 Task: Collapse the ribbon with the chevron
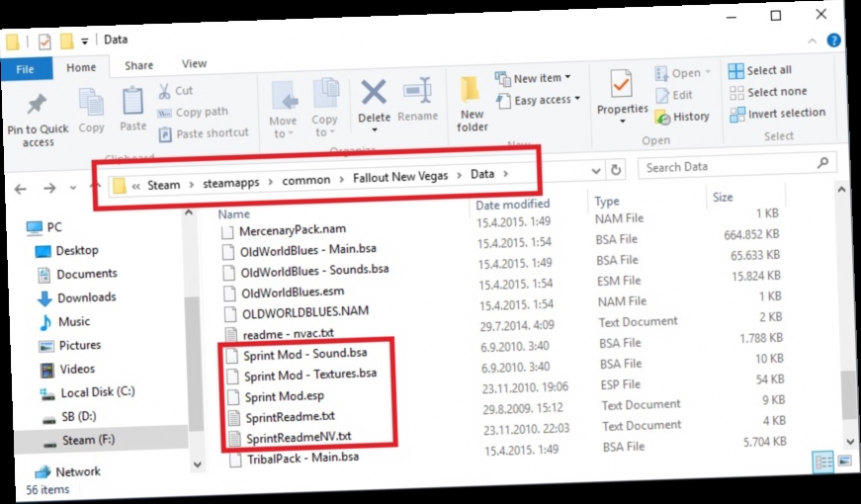(812, 41)
